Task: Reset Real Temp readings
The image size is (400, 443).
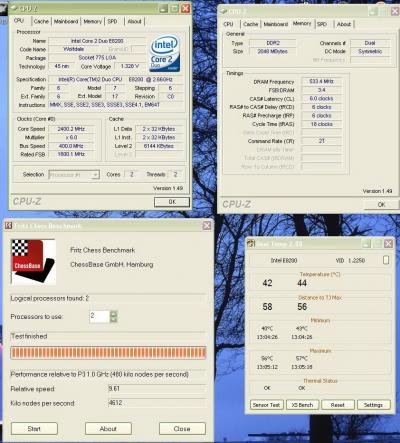Action: pos(338,405)
